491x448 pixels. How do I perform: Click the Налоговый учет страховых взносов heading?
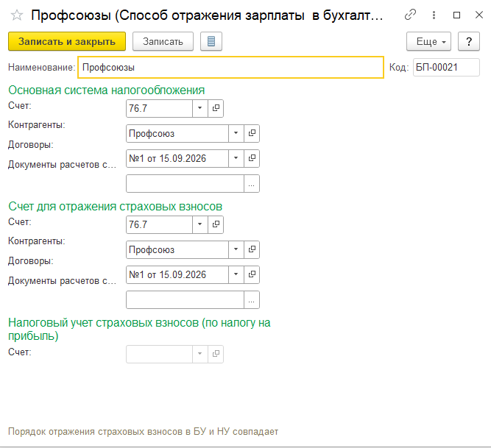(x=139, y=329)
